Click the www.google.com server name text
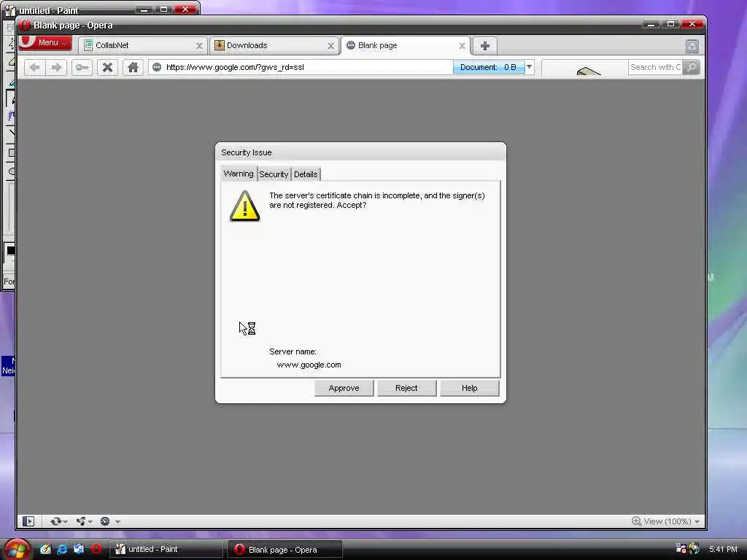 pyautogui.click(x=309, y=365)
